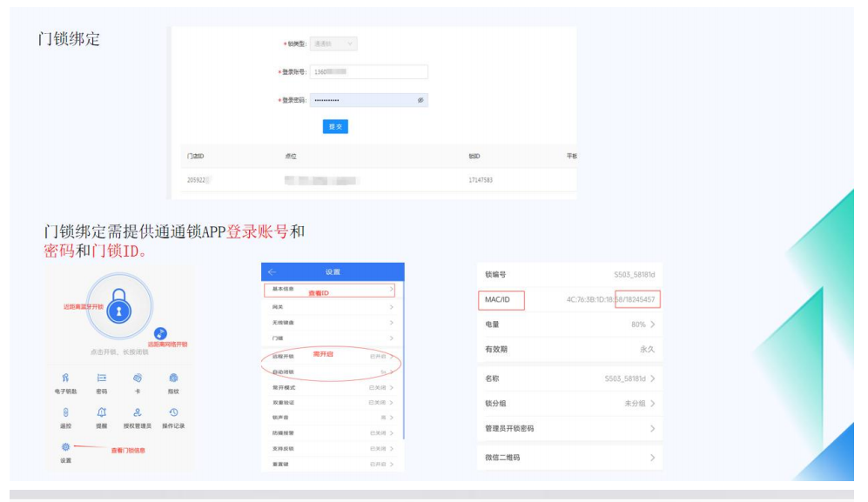Expand 支持反锁 chevron
This screenshot has width=868, height=502.
392,448
